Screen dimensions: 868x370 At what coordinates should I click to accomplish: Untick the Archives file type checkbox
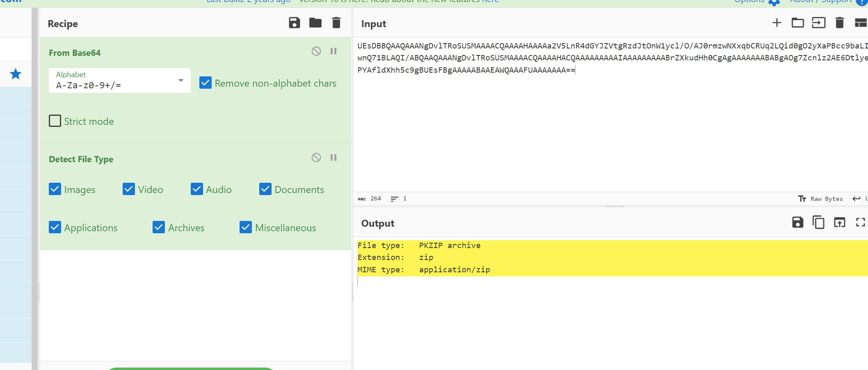[159, 228]
